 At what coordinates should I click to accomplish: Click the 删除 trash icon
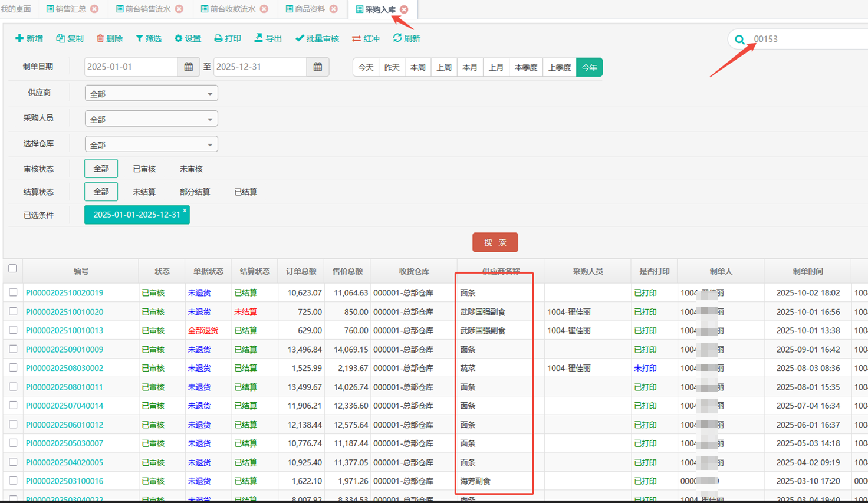click(100, 38)
